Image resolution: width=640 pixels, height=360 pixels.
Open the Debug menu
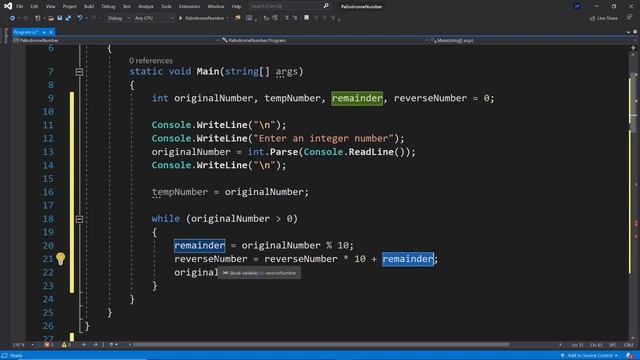pyautogui.click(x=108, y=7)
